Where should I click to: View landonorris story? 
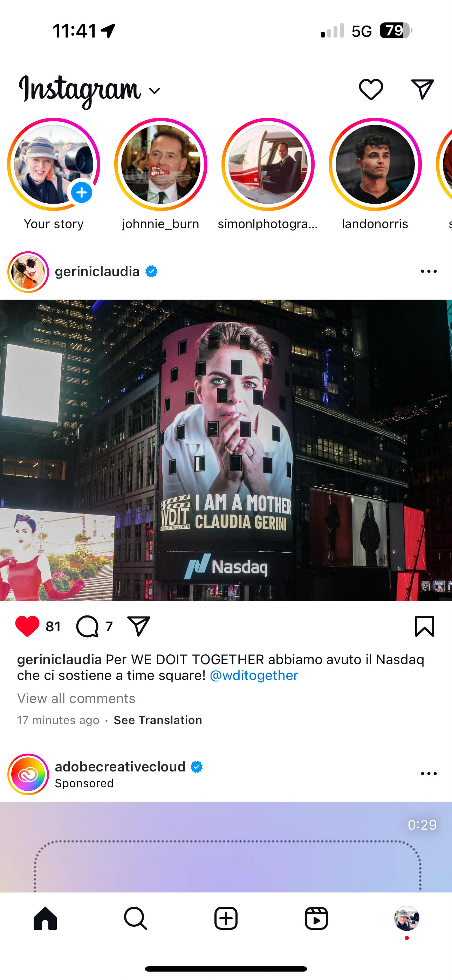[x=375, y=164]
